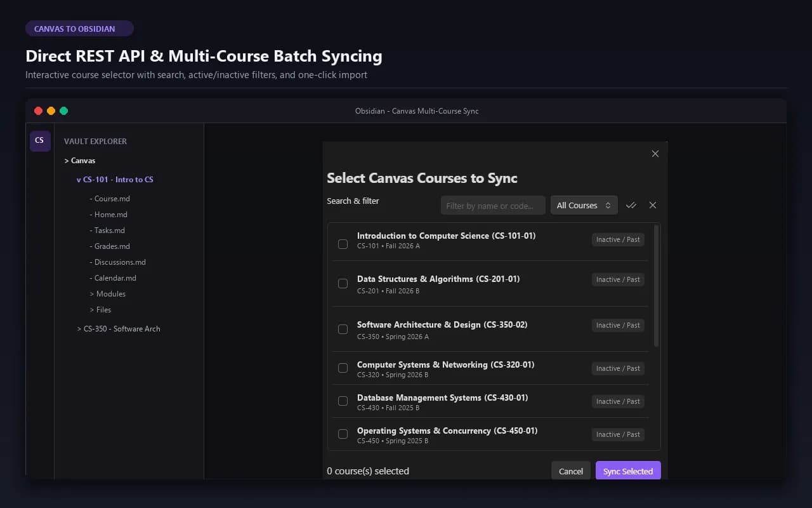Click the VAULT EXPLORER heading
The image size is (812, 508).
pos(95,142)
